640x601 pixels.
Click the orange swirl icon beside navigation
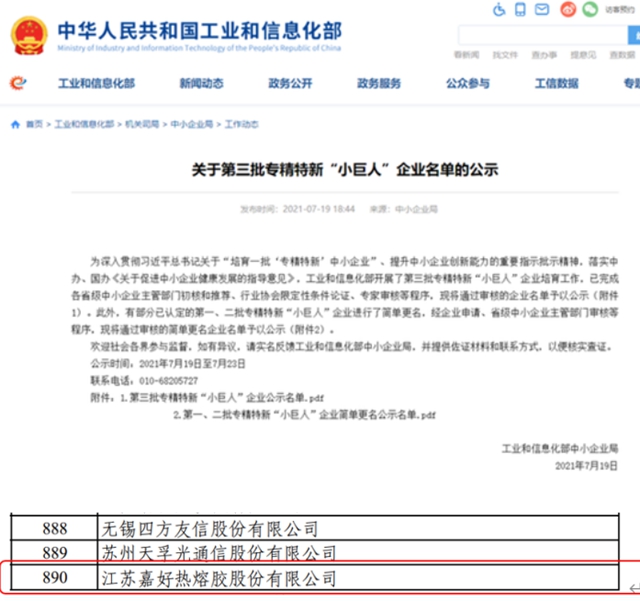pos(18,83)
